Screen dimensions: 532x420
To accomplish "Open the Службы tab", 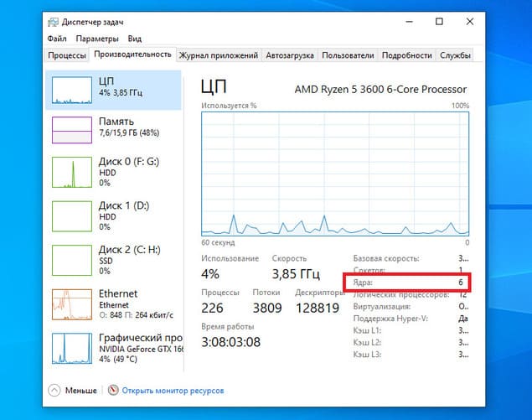I will [455, 55].
